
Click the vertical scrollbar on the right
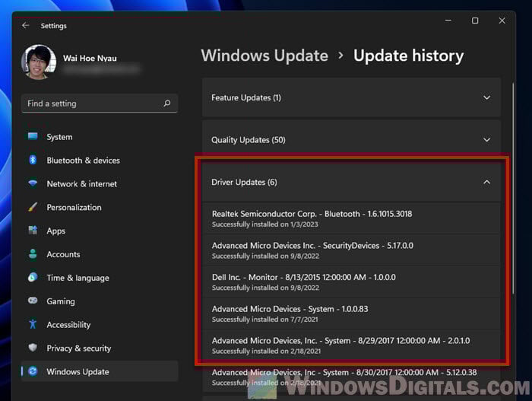click(513, 189)
